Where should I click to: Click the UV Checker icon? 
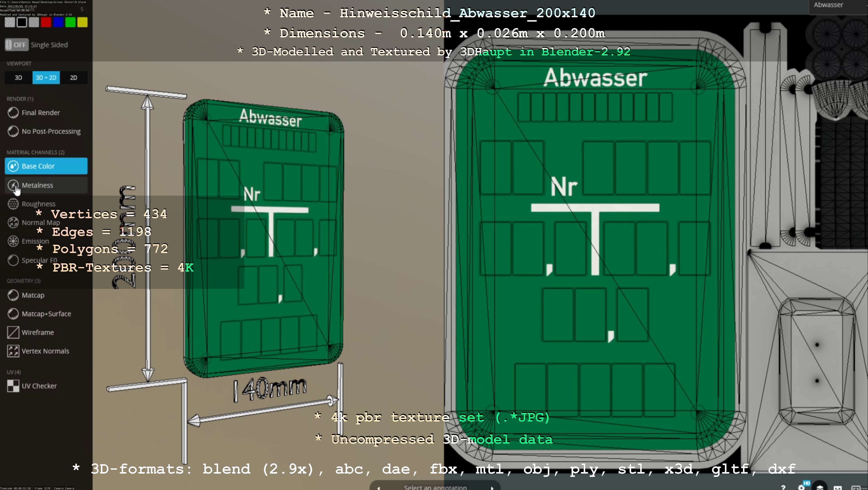click(x=13, y=386)
